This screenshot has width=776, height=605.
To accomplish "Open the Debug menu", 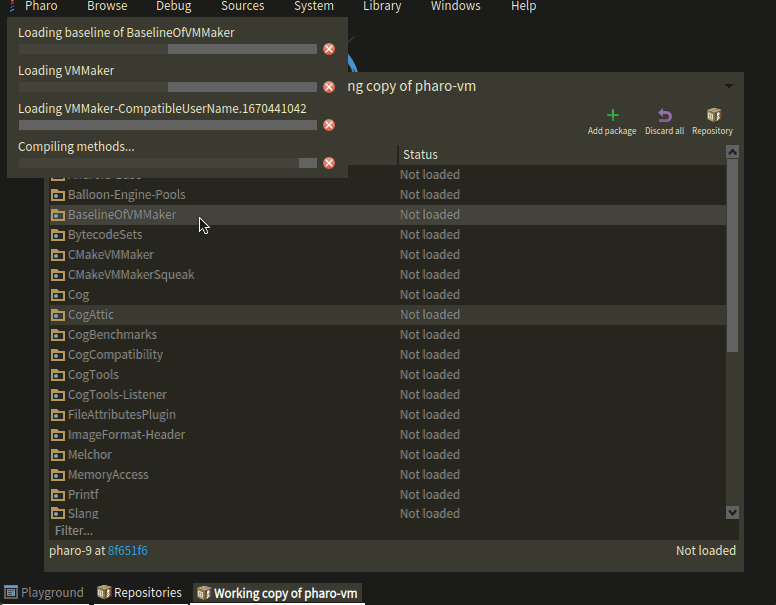I will point(173,6).
